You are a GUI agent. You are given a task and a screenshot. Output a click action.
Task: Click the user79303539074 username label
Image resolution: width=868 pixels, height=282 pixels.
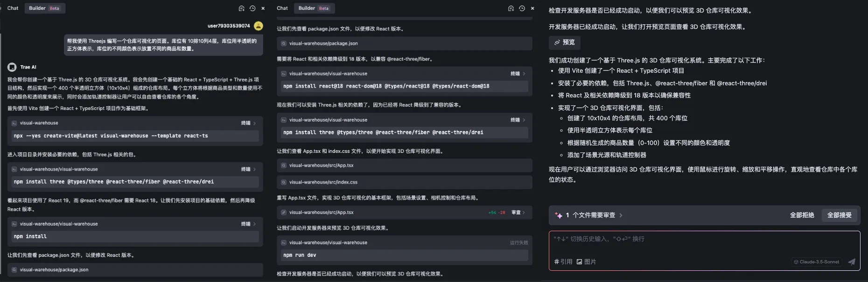point(229,26)
